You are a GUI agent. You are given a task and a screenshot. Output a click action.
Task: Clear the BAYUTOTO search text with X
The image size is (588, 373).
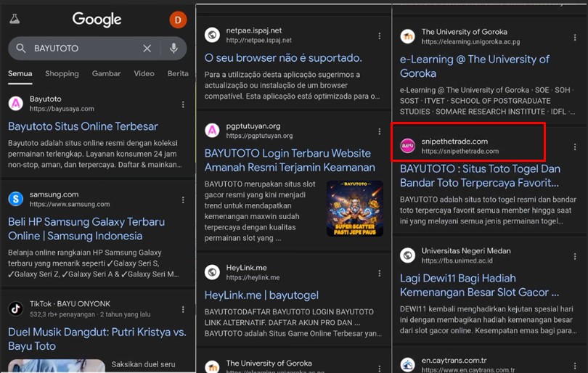point(147,48)
